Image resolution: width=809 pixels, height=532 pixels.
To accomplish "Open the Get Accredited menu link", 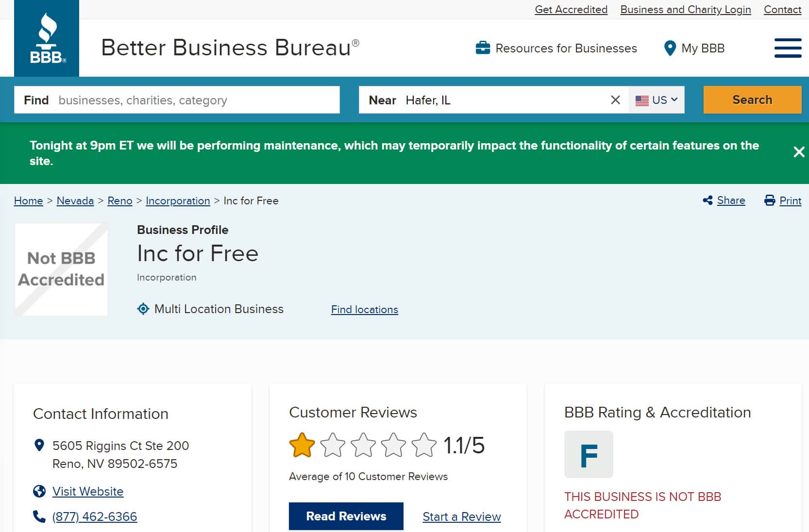I will 571,10.
